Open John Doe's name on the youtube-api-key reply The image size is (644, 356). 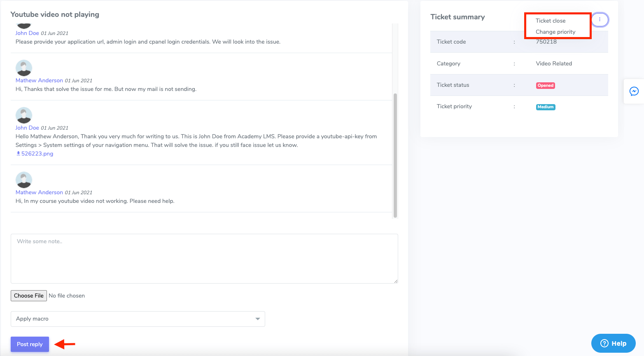point(27,128)
